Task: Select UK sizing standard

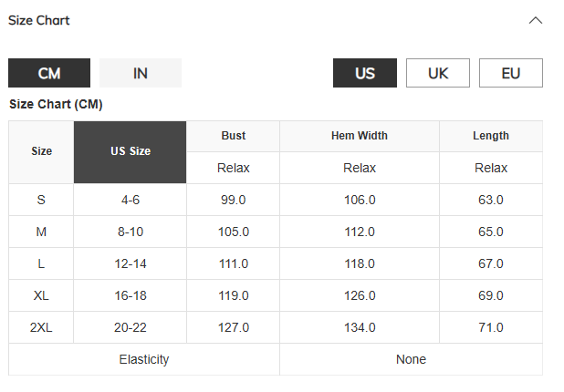Action: click(x=438, y=73)
